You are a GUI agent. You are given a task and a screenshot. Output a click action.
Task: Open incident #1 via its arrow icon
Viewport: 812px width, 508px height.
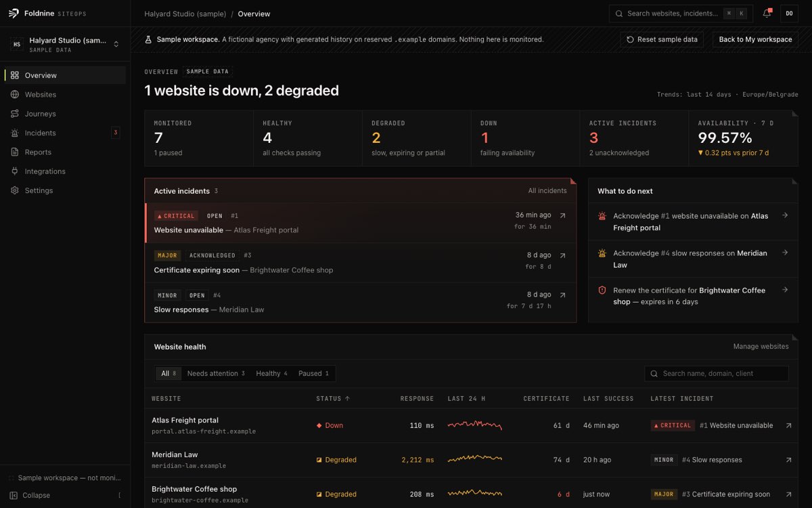pos(562,216)
